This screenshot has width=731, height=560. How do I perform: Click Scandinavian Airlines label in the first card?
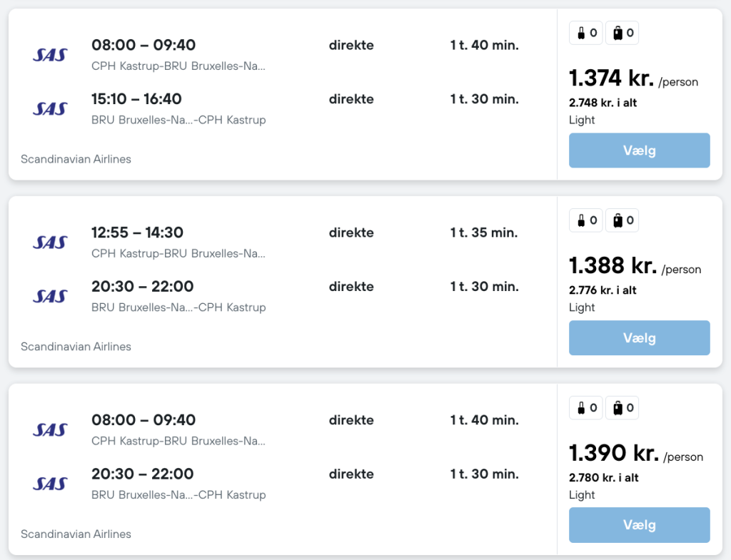(x=76, y=159)
